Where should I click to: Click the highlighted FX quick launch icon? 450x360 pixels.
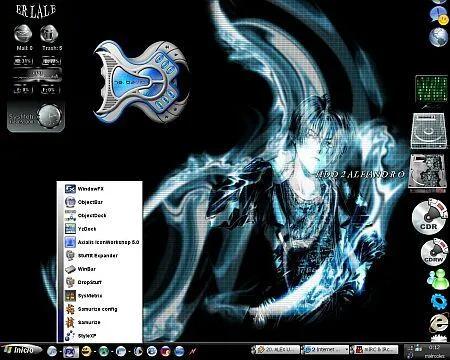pyautogui.click(x=71, y=351)
